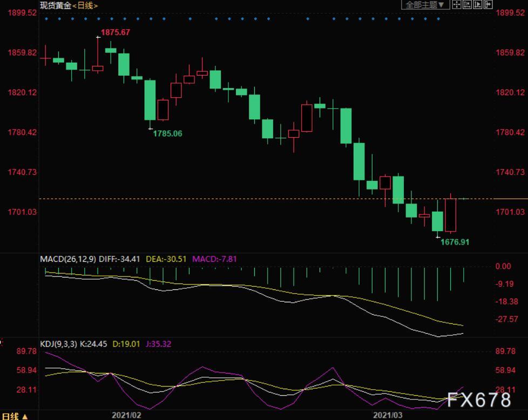Click the FX678 watermark logo
This screenshot has width=528, height=420.
(478, 400)
